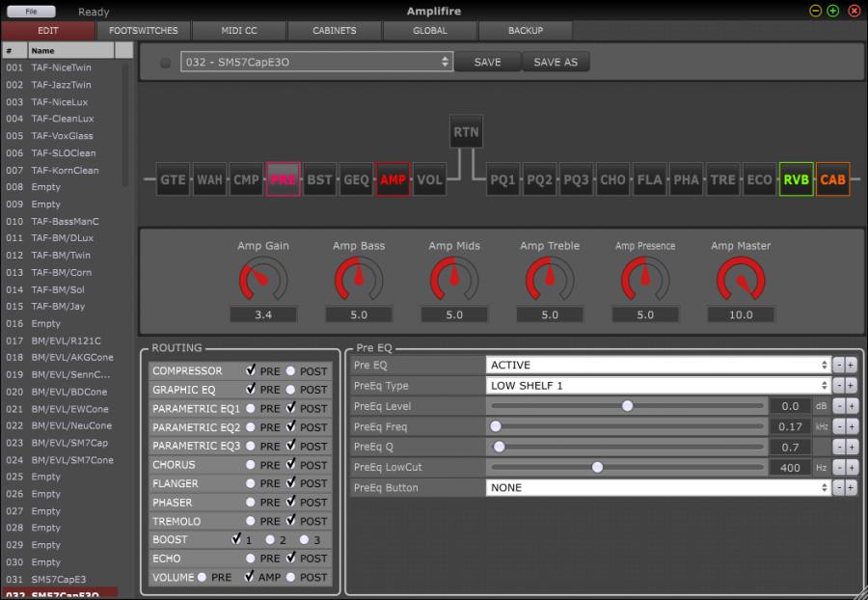
Task: Click the Amp Master knob
Action: point(741,280)
